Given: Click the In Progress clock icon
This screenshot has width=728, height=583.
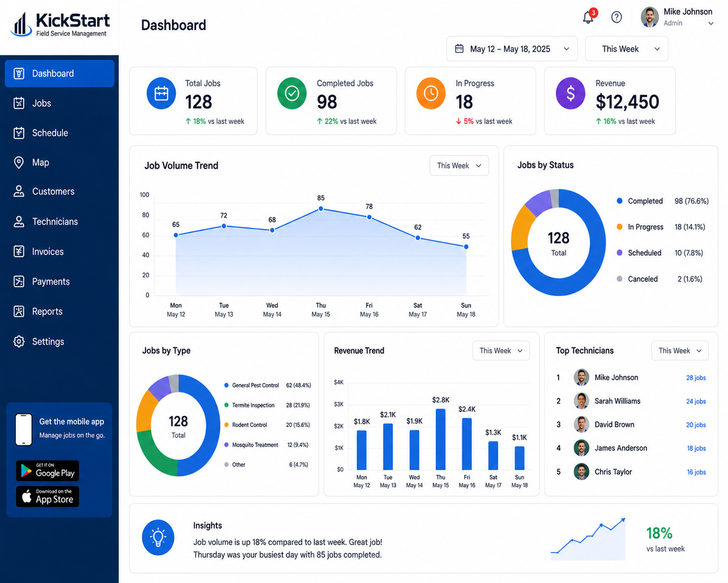Looking at the screenshot, I should pyautogui.click(x=431, y=94).
